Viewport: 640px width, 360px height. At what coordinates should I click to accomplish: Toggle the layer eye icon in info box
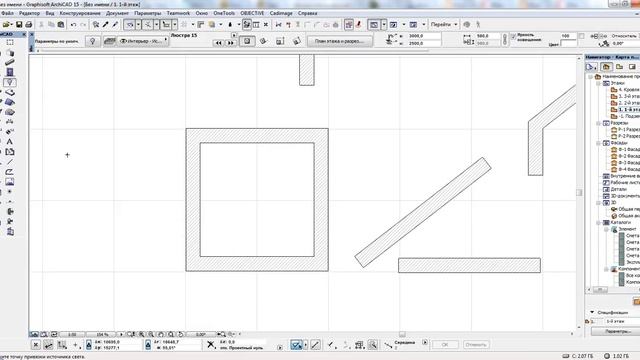point(123,41)
